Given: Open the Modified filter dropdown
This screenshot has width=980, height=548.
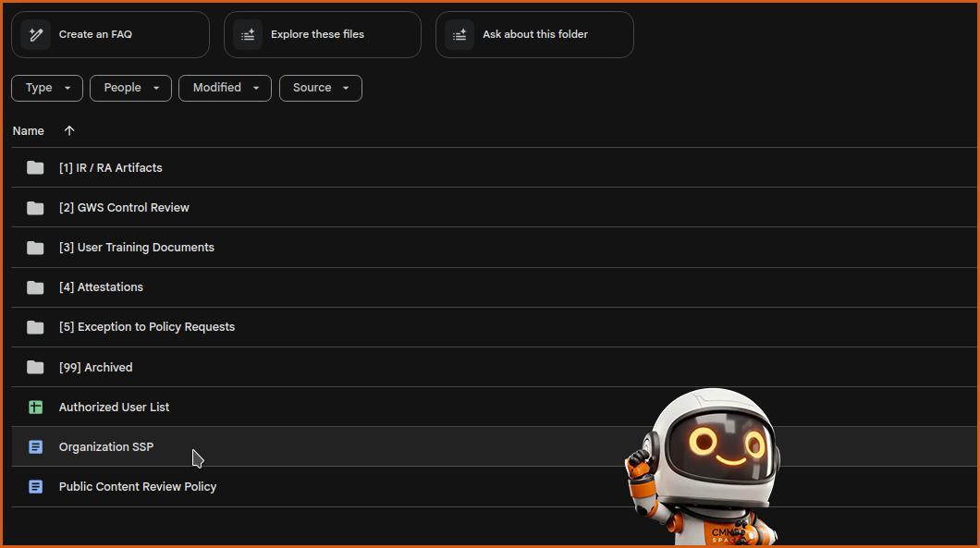Looking at the screenshot, I should (x=225, y=88).
